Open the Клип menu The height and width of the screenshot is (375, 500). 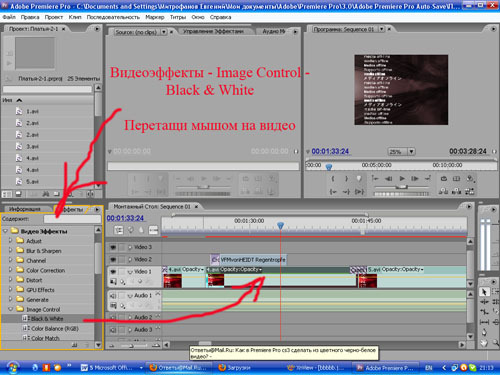(x=75, y=17)
